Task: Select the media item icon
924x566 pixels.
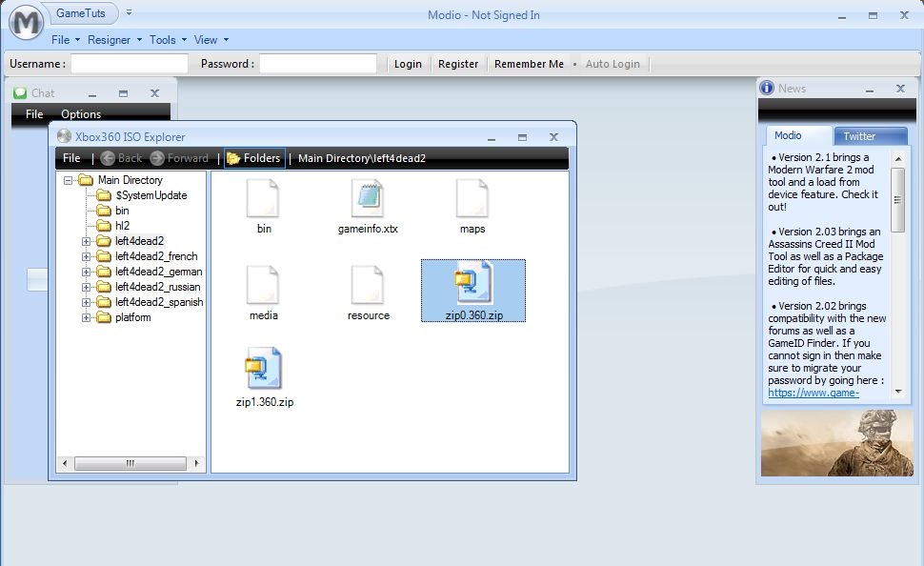Action: [x=263, y=284]
